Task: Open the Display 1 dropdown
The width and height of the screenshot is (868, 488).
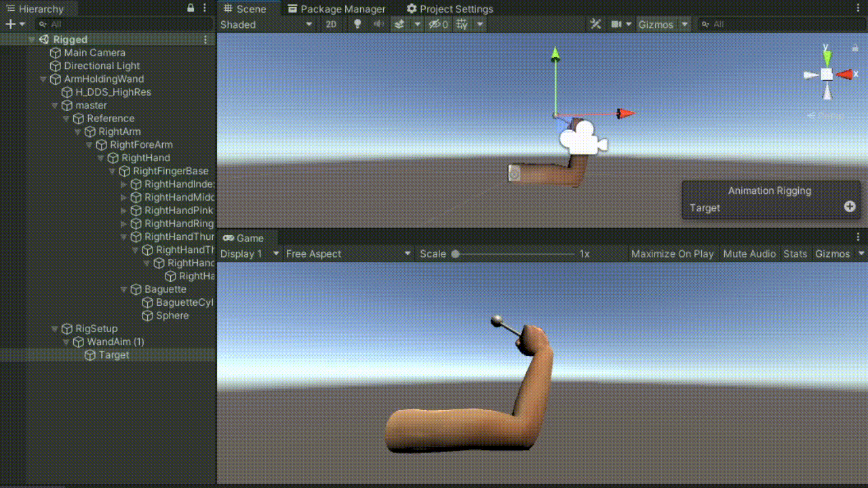Action: pyautogui.click(x=250, y=253)
